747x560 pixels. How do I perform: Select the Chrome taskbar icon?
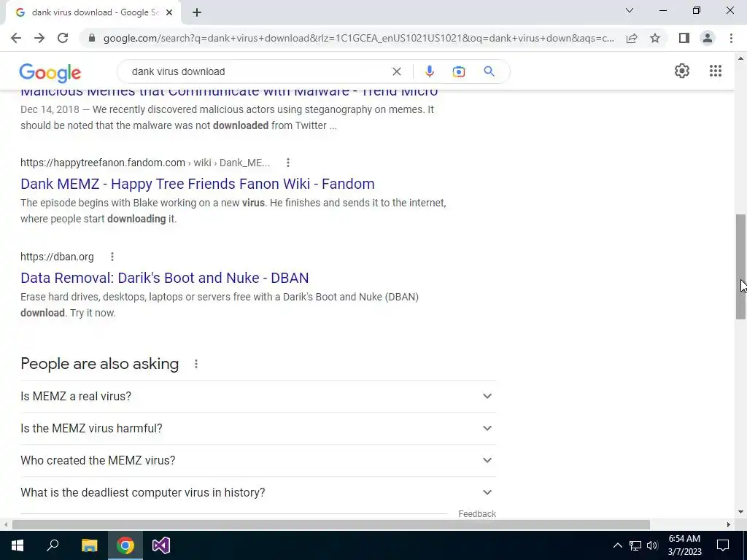pos(125,545)
